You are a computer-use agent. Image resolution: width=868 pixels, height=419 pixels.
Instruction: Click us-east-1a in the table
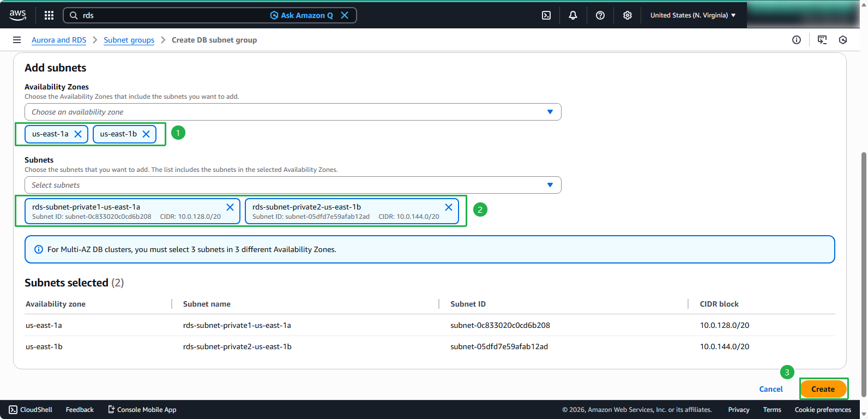(x=44, y=325)
